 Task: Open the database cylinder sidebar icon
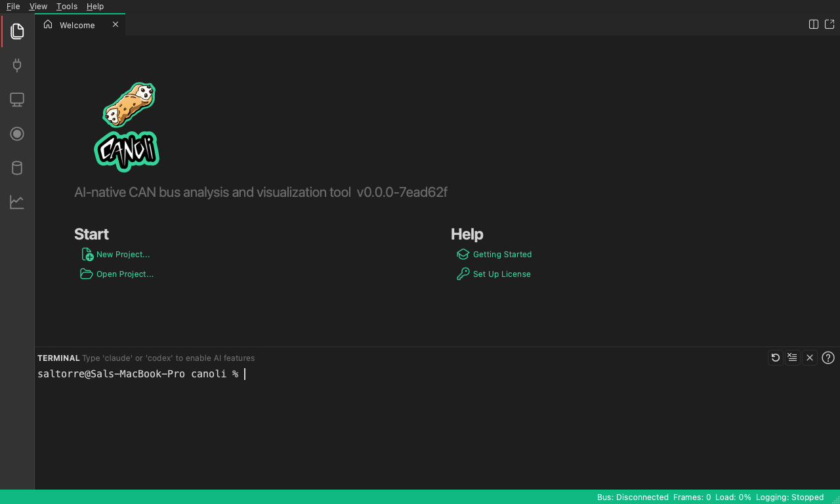click(x=17, y=168)
